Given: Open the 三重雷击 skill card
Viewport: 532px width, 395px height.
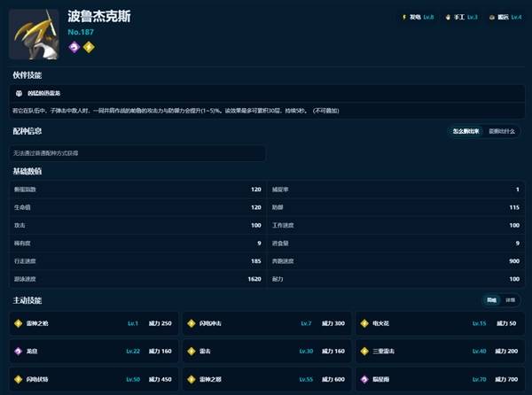Looking at the screenshot, I should coord(440,352).
